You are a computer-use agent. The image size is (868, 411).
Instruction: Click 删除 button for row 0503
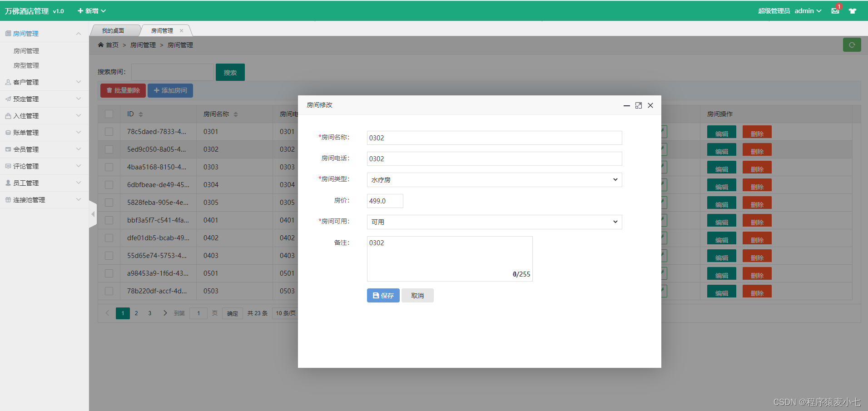point(757,291)
